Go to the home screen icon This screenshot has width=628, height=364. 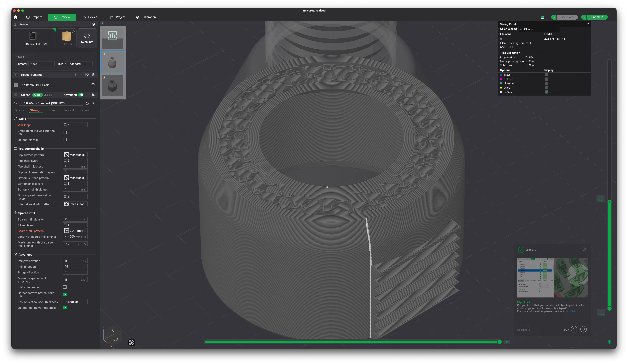(x=16, y=17)
